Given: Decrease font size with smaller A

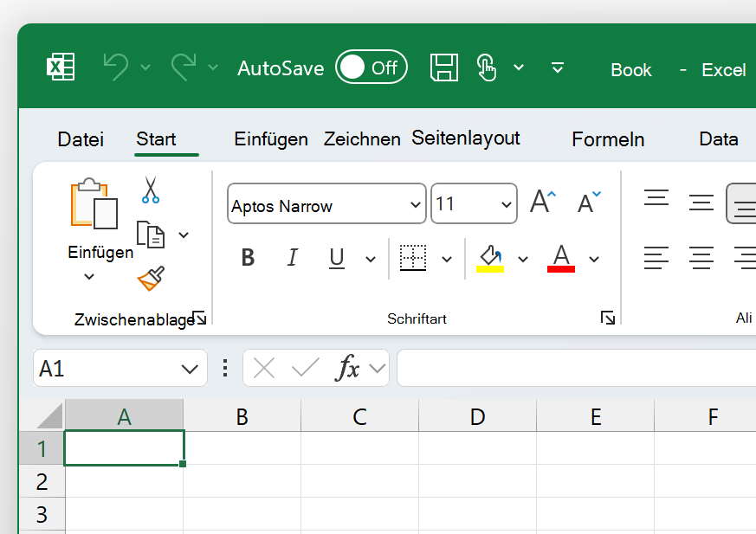Looking at the screenshot, I should tap(589, 202).
